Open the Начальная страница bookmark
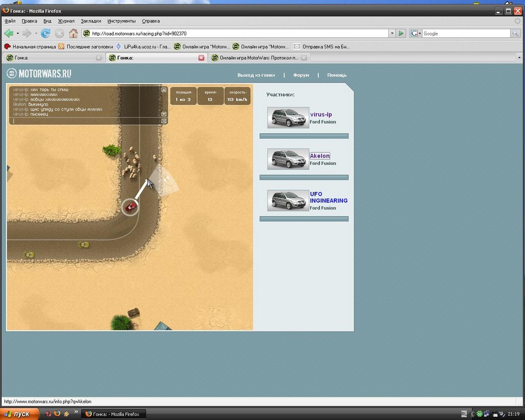 (30, 46)
